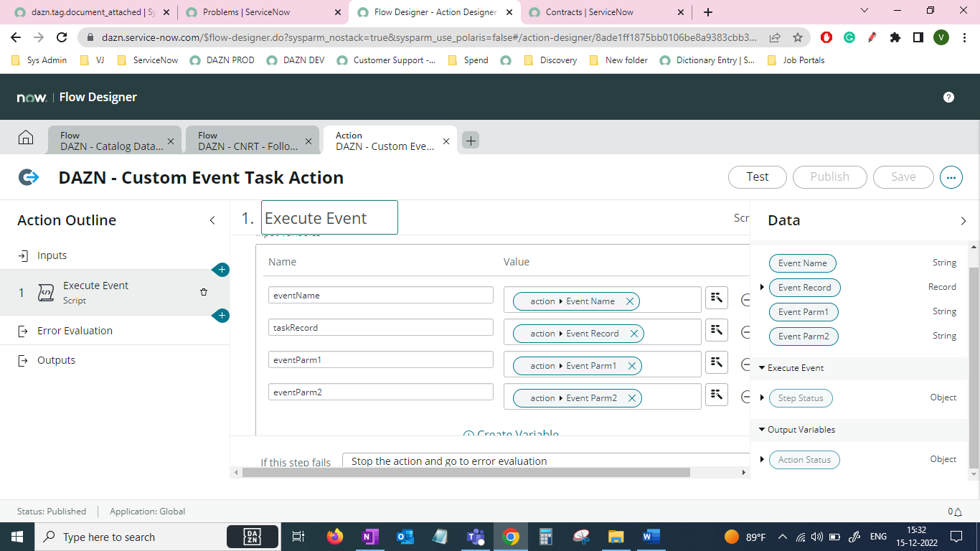Screen dimensions: 980x551
Task: Remove the Event Parm1 pill from its value
Action: [632, 366]
